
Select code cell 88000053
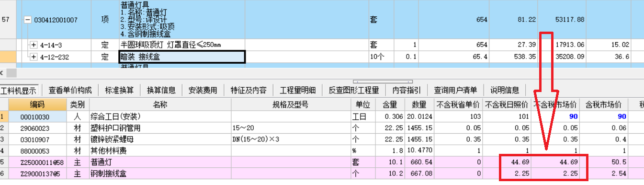click(37, 150)
